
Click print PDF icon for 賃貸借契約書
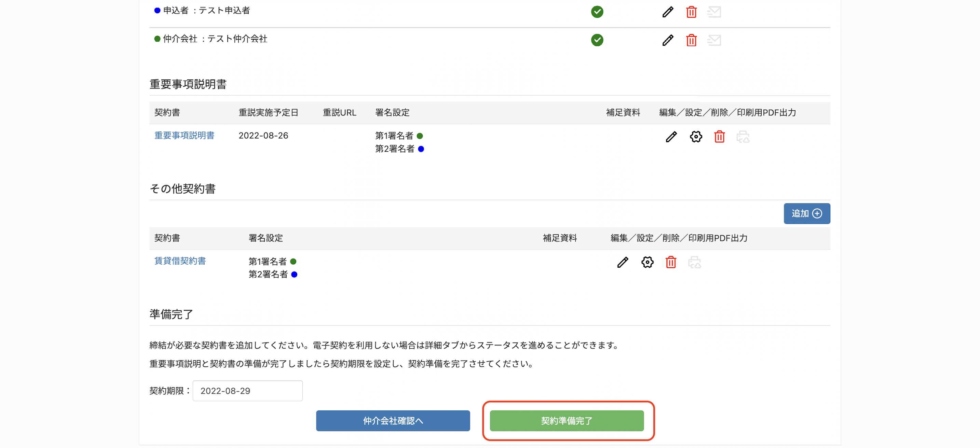point(694,262)
